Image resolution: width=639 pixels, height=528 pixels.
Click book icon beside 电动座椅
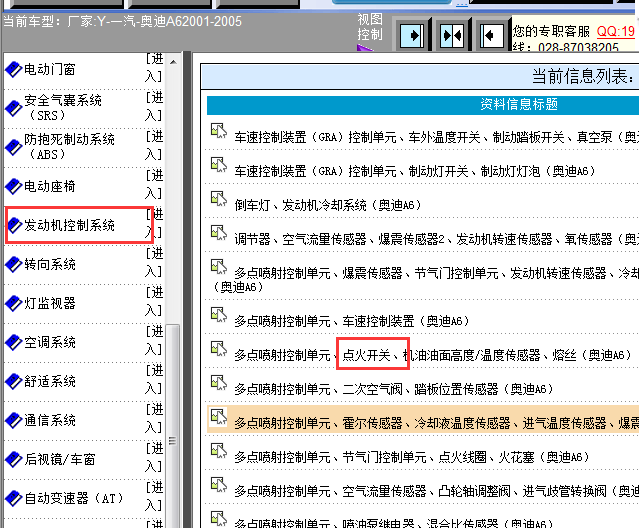click(13, 186)
